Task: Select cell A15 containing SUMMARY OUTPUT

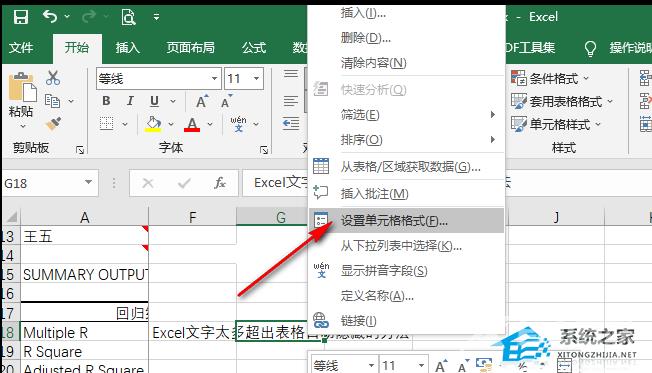Action: pyautogui.click(x=84, y=274)
